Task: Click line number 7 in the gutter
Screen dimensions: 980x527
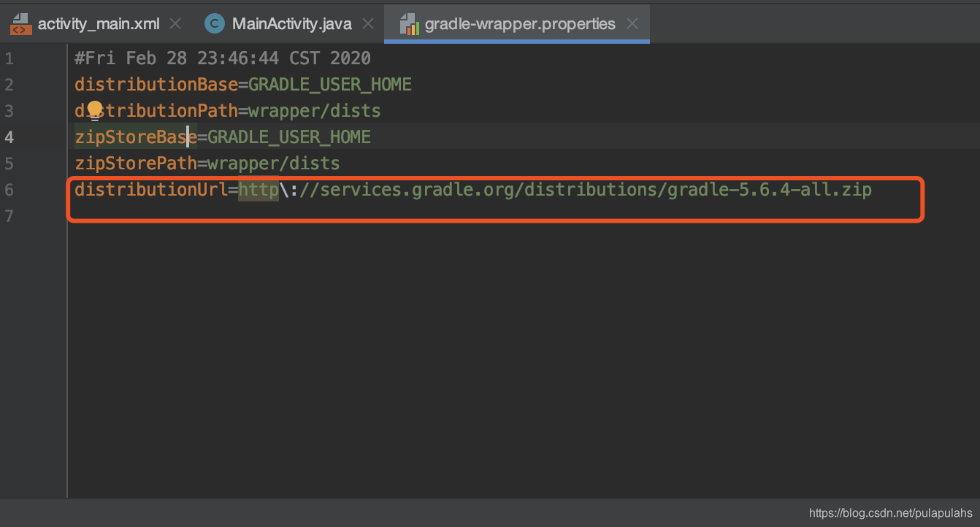Action: (x=9, y=216)
